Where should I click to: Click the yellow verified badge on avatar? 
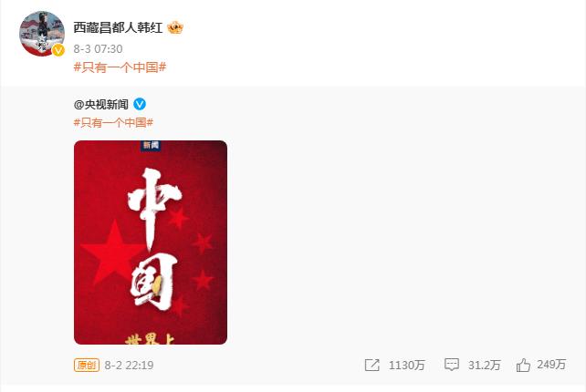58,49
